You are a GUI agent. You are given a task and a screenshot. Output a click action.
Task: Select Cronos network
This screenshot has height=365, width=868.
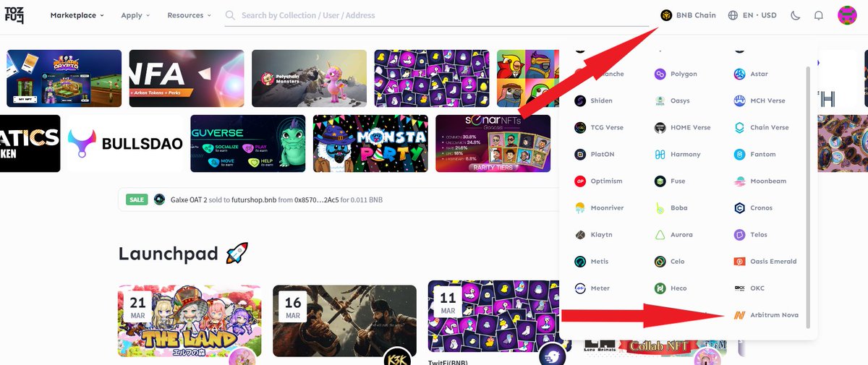[x=753, y=207]
